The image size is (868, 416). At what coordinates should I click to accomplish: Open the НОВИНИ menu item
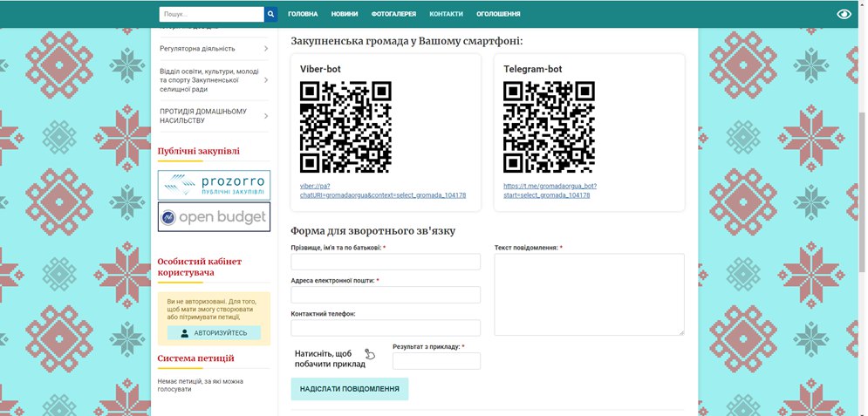click(x=345, y=14)
